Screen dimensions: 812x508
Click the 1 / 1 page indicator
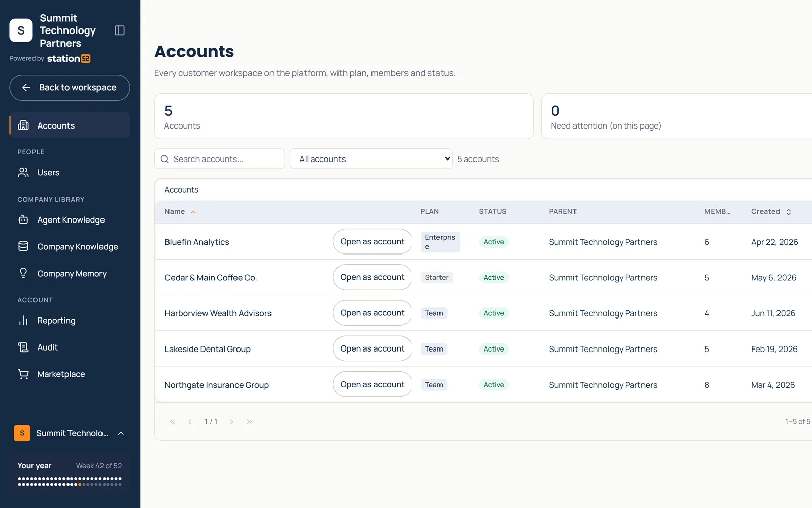211,422
